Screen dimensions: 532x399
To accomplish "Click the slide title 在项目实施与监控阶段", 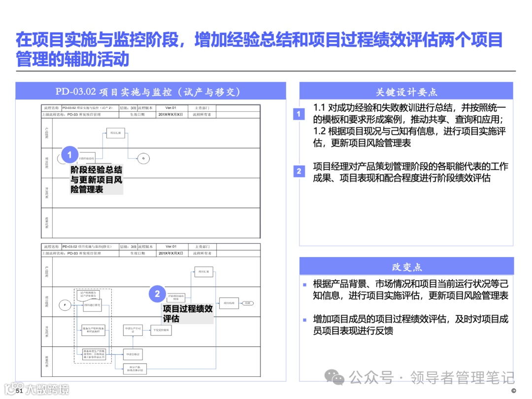I will (259, 49).
